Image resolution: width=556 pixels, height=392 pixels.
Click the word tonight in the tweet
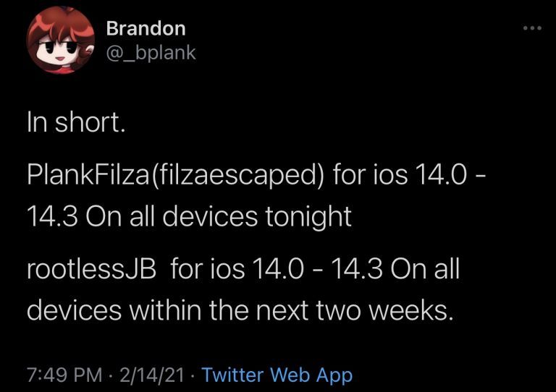308,217
